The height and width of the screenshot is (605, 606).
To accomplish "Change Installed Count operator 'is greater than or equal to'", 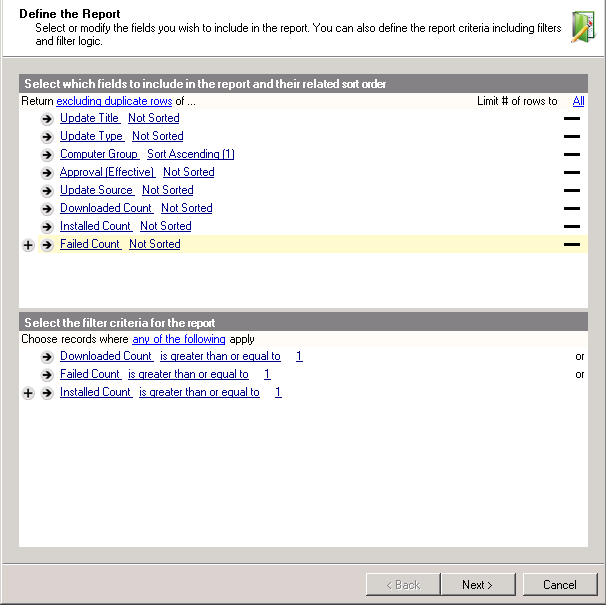I will [199, 392].
